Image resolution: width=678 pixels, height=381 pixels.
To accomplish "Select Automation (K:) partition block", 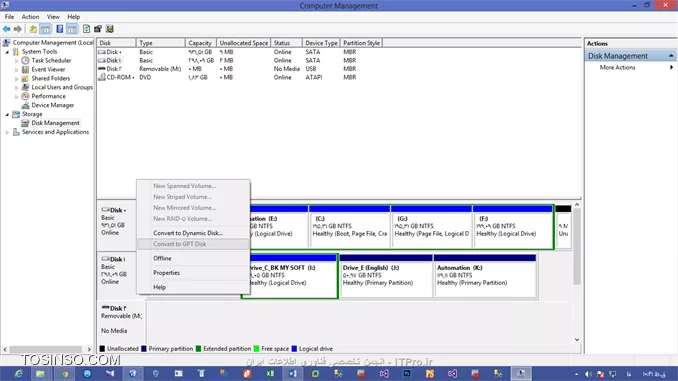I will (x=485, y=275).
